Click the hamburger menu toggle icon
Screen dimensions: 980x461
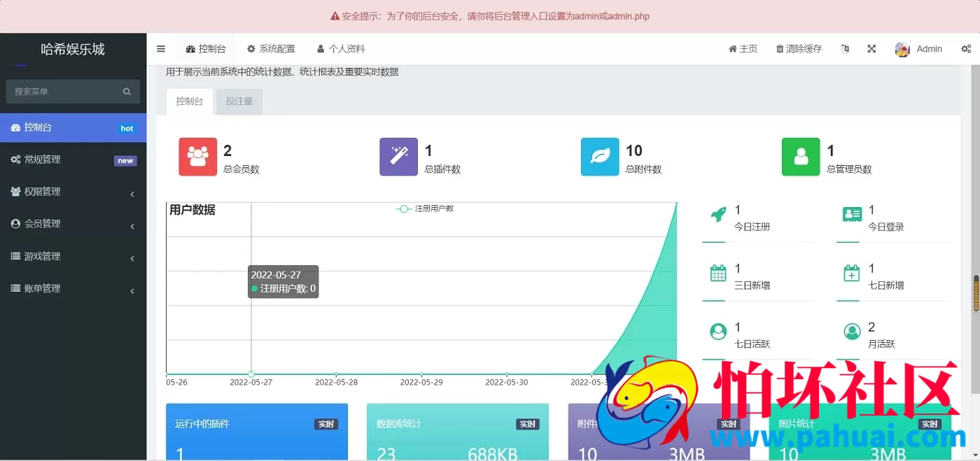[160, 48]
